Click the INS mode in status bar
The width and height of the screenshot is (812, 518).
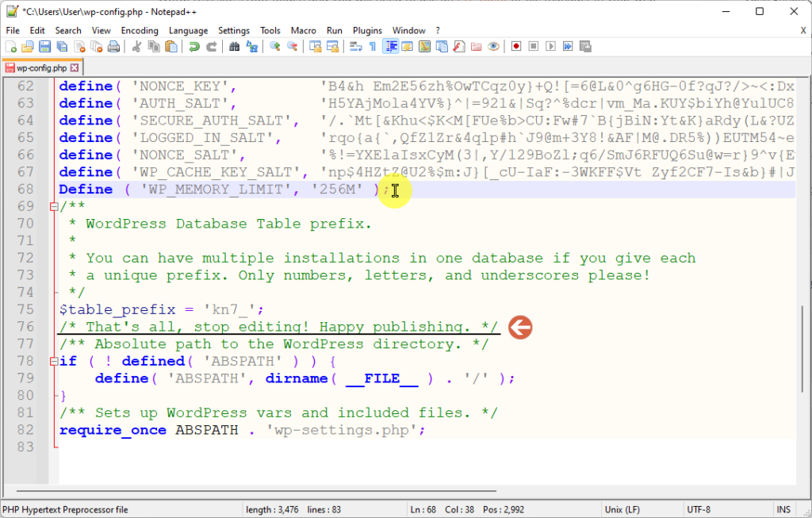pos(783,510)
